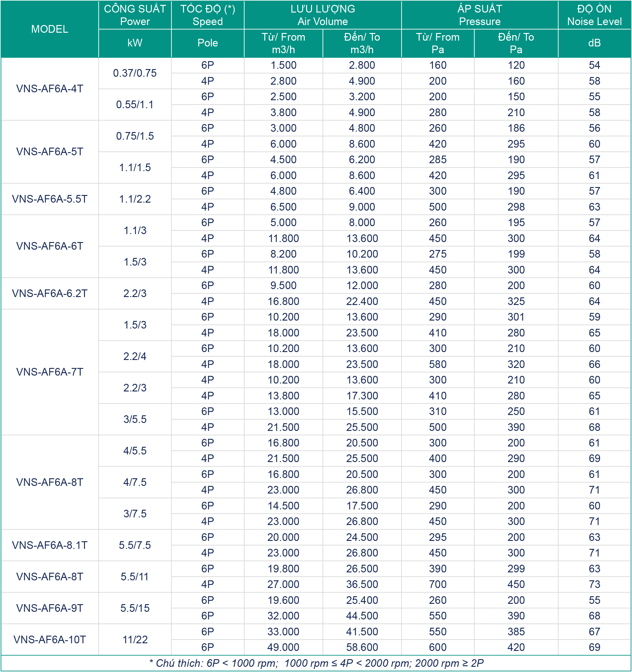This screenshot has width=632, height=672.
Task: Select model VNS-AF6A-7T
Action: coord(50,372)
